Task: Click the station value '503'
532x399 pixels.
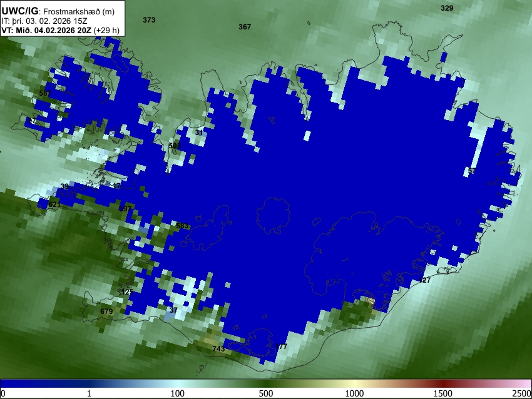Action: [x=175, y=146]
